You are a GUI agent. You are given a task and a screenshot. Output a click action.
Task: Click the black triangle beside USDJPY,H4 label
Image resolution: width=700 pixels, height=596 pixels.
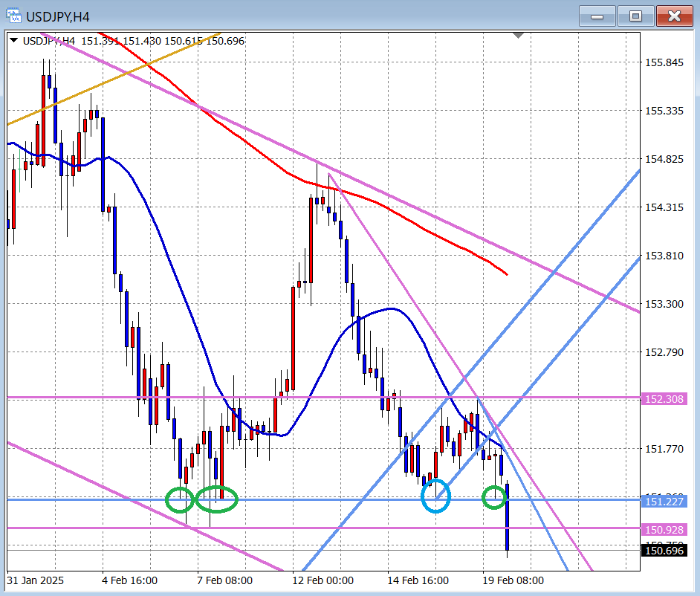point(14,41)
